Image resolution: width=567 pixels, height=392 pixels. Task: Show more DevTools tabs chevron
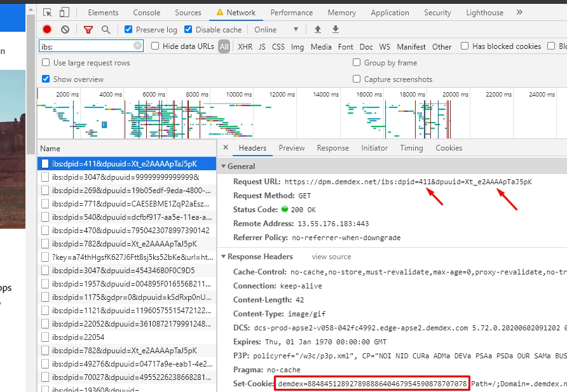[x=519, y=12]
